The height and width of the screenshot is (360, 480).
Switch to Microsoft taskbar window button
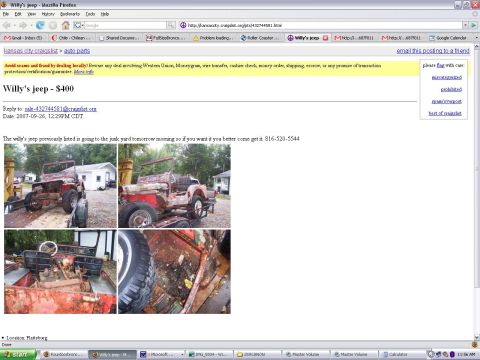(x=161, y=354)
